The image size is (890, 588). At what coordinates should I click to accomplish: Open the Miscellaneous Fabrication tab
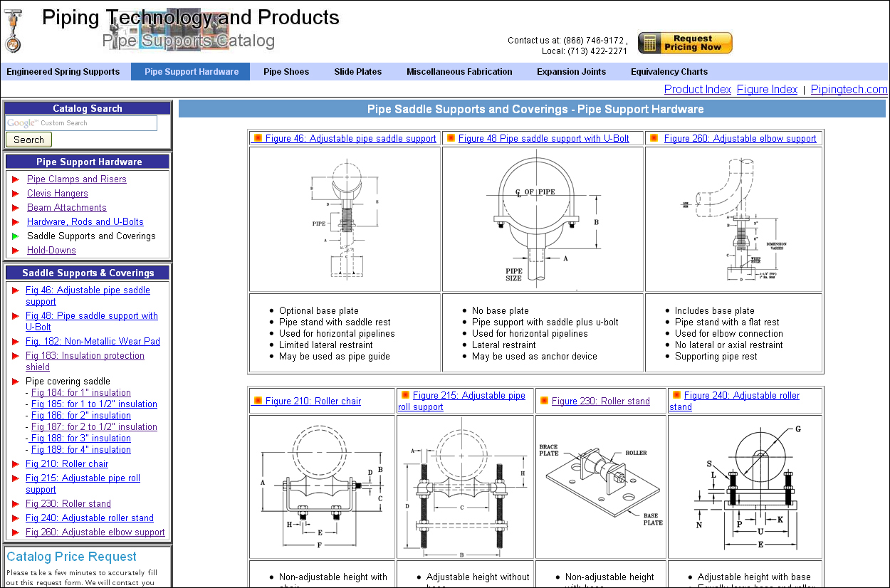click(x=459, y=72)
